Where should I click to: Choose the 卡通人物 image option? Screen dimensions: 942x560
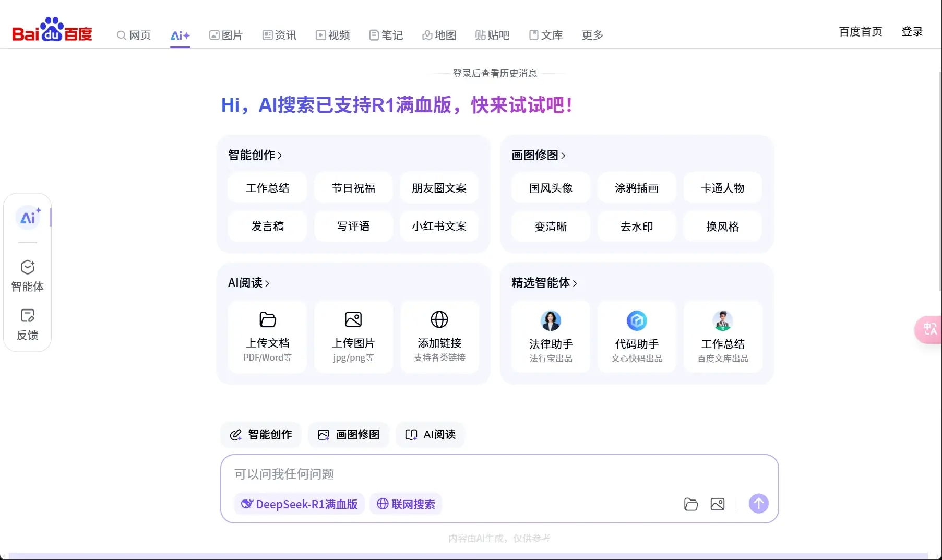coord(723,188)
